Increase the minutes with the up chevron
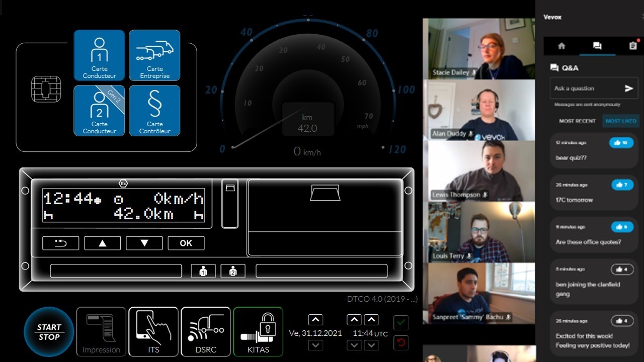The height and width of the screenshot is (362, 644). click(x=371, y=320)
